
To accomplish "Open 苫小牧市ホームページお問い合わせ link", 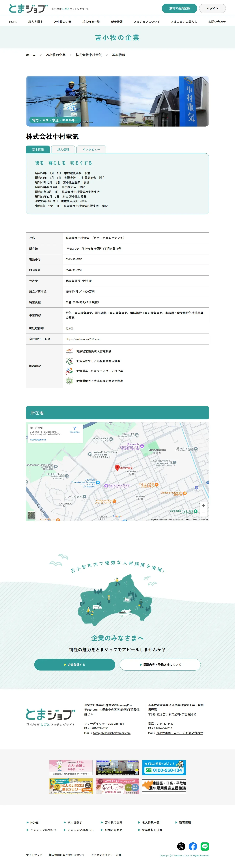I will click(180, 733).
